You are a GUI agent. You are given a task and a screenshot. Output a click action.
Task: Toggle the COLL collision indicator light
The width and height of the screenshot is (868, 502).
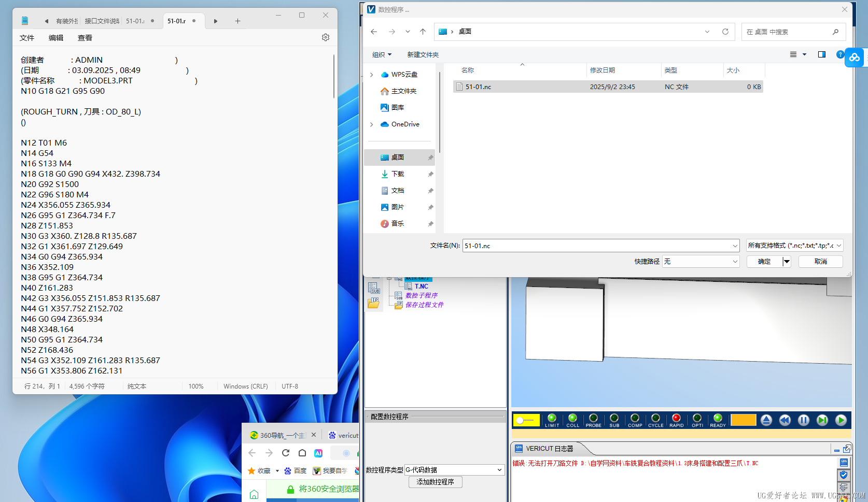coord(572,418)
